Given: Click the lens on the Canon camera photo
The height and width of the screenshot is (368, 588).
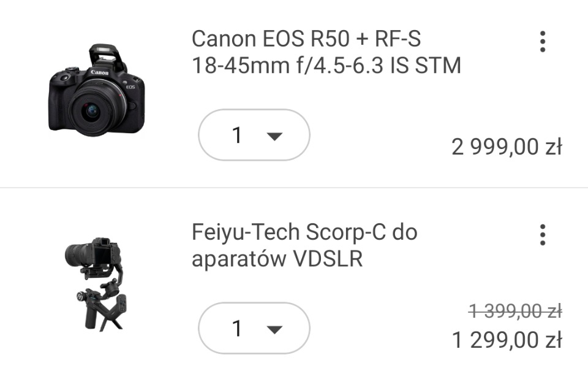Looking at the screenshot, I should pyautogui.click(x=92, y=110).
